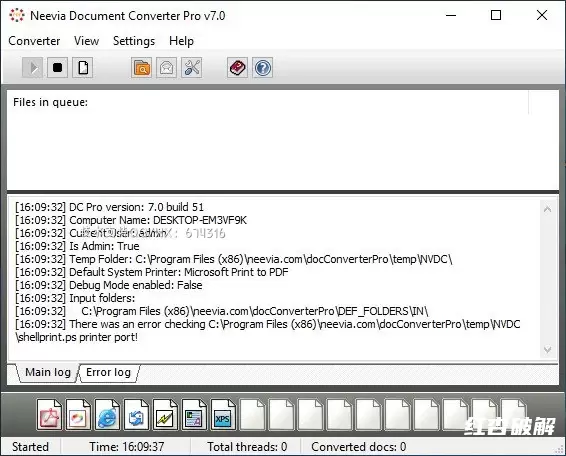Open the red manual book icon
The image size is (566, 456).
(238, 68)
